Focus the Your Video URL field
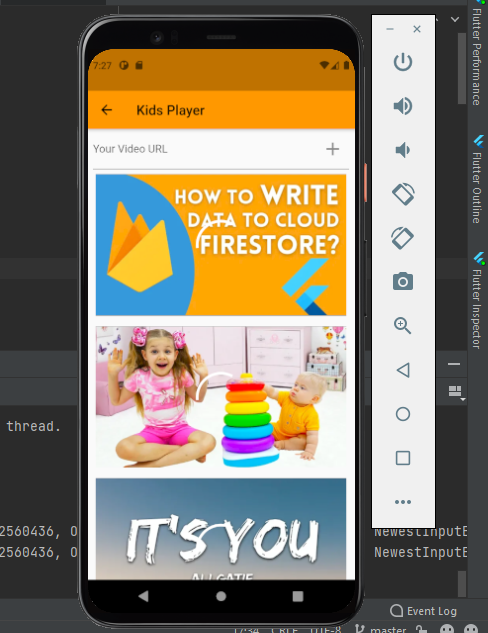Viewport: 488px width, 633px height. 206,149
